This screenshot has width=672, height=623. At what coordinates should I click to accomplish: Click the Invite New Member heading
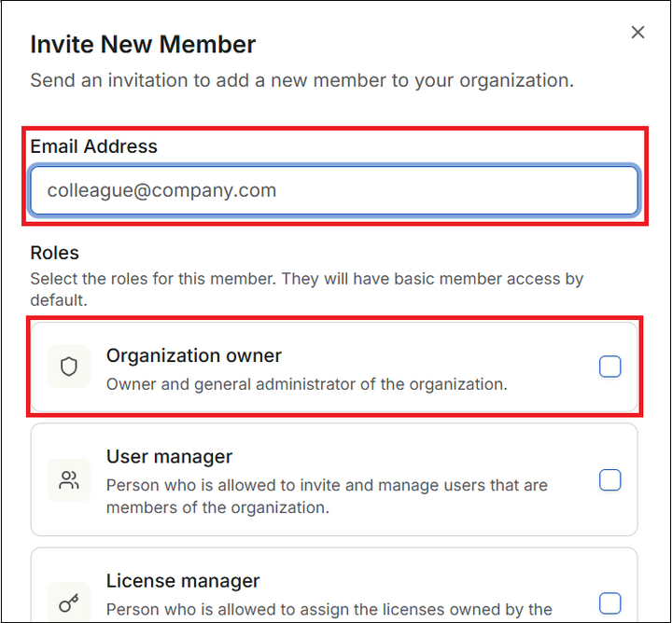(x=143, y=44)
